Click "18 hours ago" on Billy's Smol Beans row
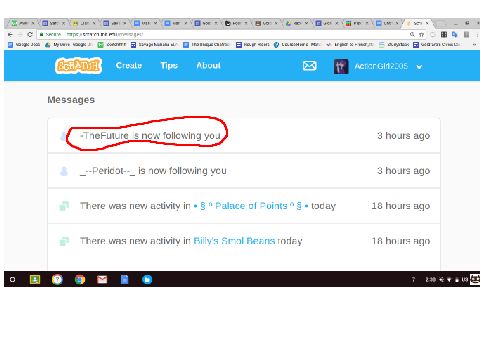Viewport: 480px width, 360px height. [401, 241]
